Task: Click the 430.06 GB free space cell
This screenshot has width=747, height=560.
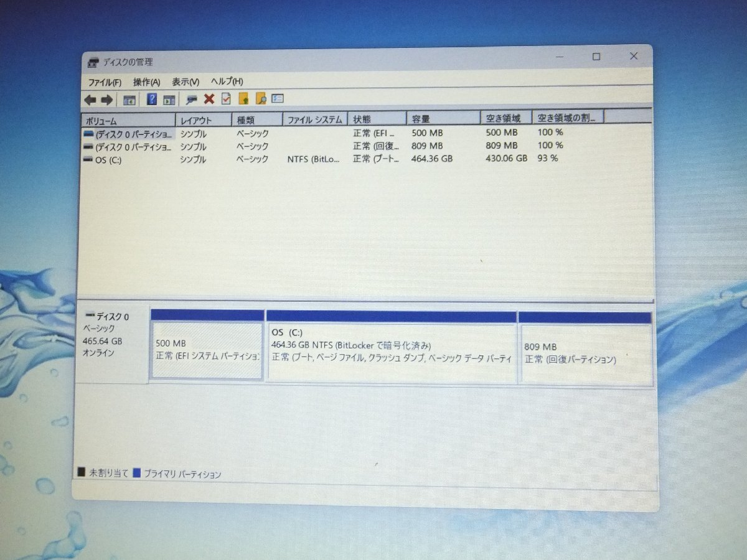Action: (506, 158)
